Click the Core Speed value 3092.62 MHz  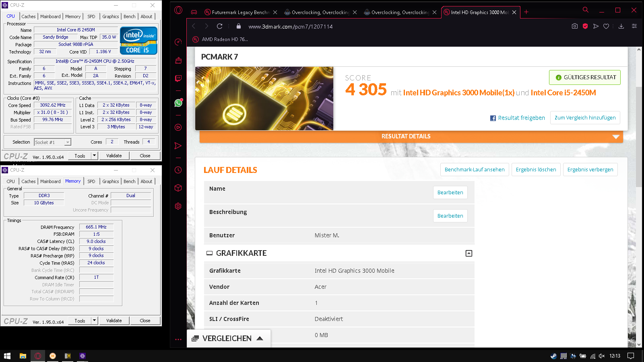tap(53, 105)
